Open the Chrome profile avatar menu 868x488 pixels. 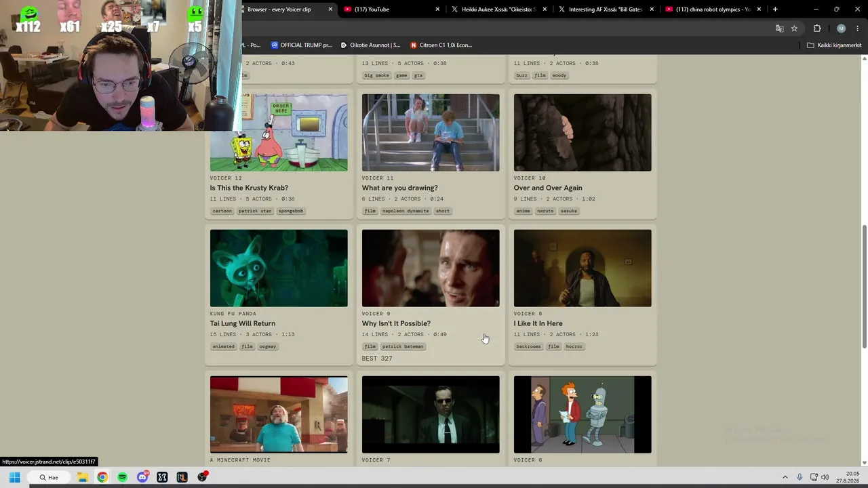point(841,28)
